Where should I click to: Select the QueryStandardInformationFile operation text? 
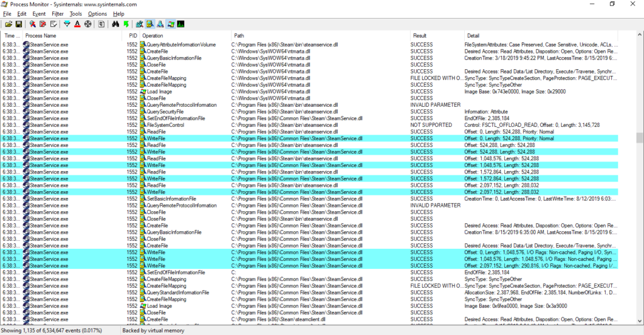click(178, 293)
